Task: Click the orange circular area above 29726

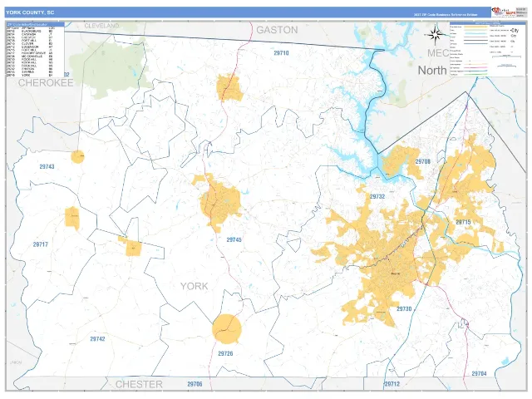Action: pyautogui.click(x=227, y=329)
